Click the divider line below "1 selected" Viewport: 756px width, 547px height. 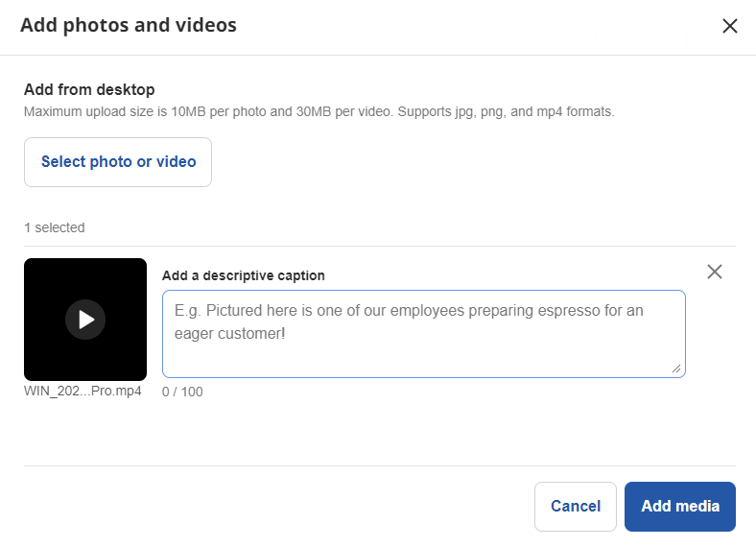click(380, 246)
